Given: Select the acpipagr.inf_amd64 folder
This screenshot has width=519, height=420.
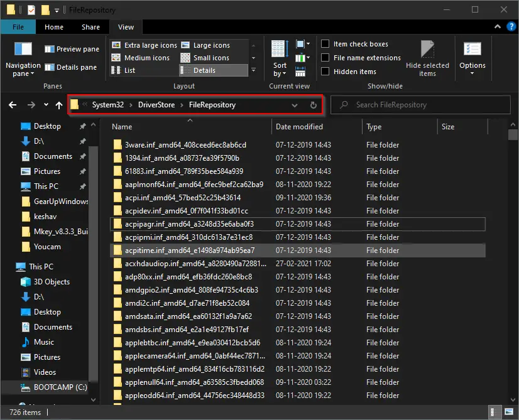Looking at the screenshot, I should point(298,224).
